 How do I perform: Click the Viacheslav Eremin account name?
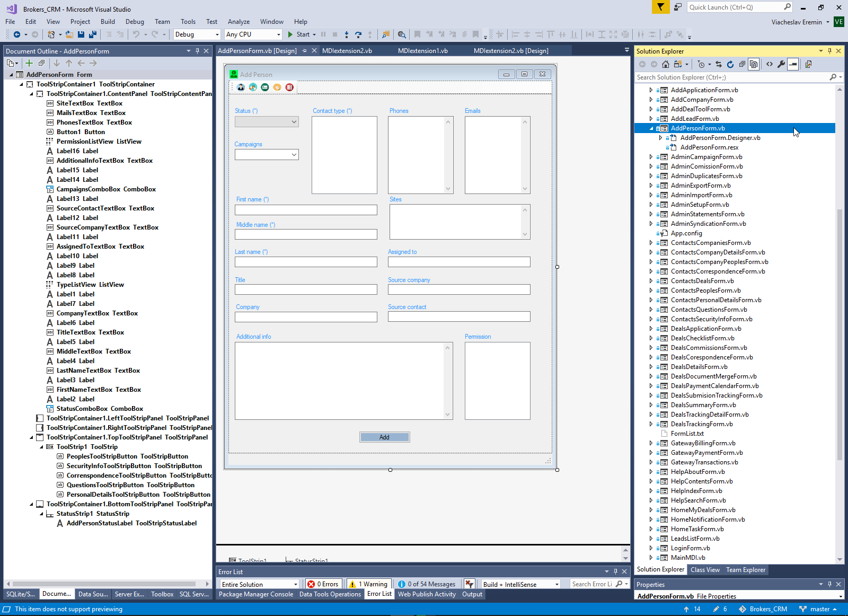pos(797,22)
